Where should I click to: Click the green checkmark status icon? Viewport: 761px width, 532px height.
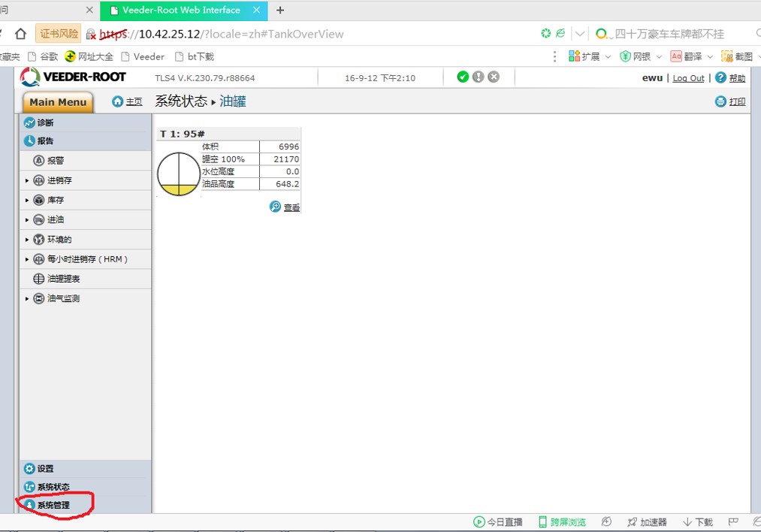click(x=463, y=77)
